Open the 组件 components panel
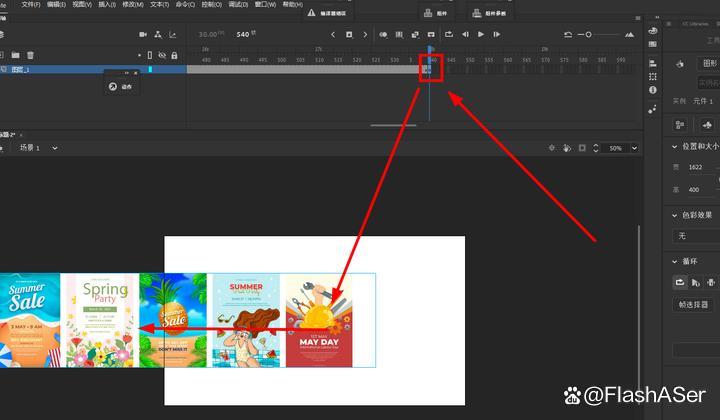This screenshot has width=720, height=420. coord(435,13)
